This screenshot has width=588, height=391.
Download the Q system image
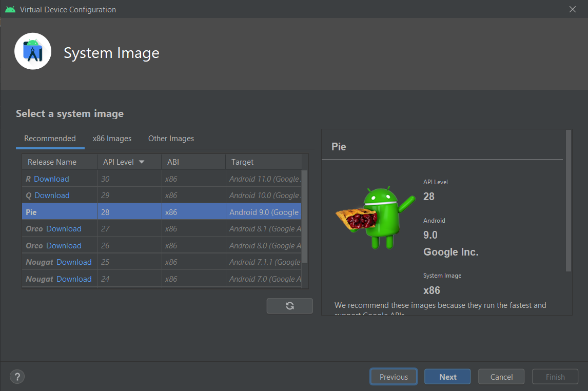(x=52, y=195)
